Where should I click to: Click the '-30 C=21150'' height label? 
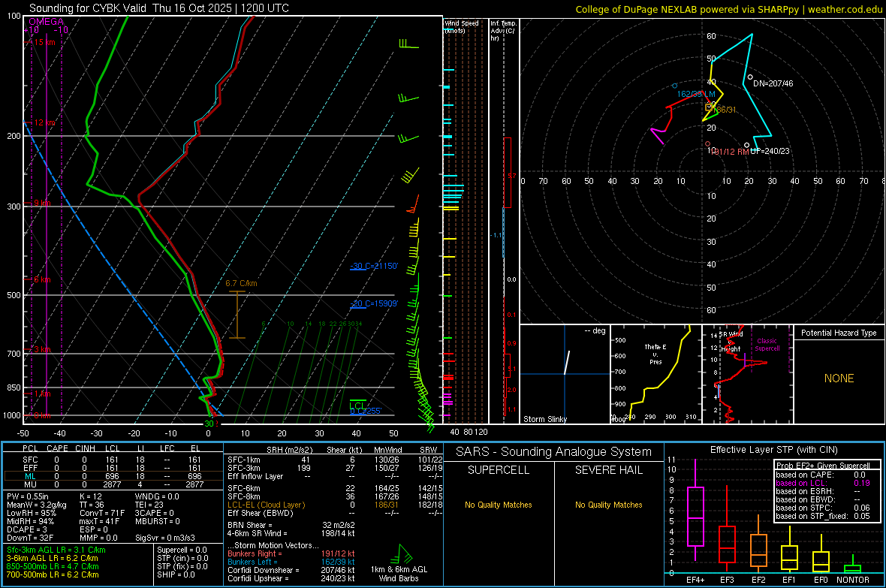(x=374, y=266)
